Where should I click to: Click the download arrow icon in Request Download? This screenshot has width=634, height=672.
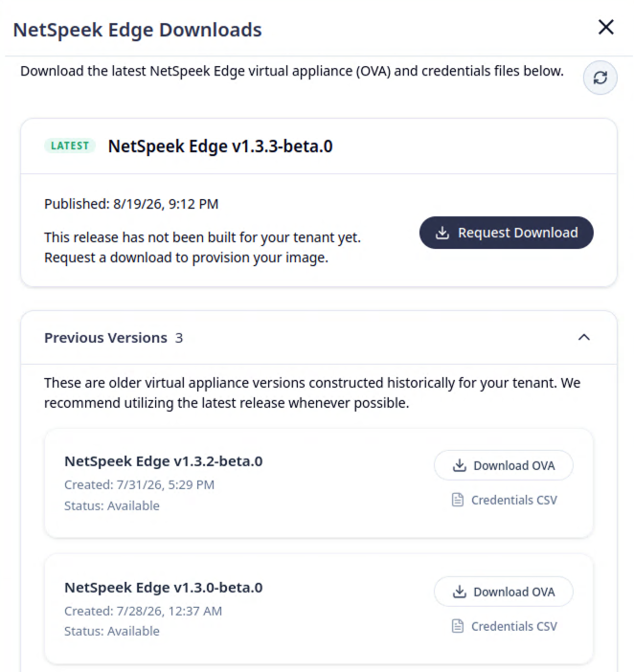click(442, 233)
